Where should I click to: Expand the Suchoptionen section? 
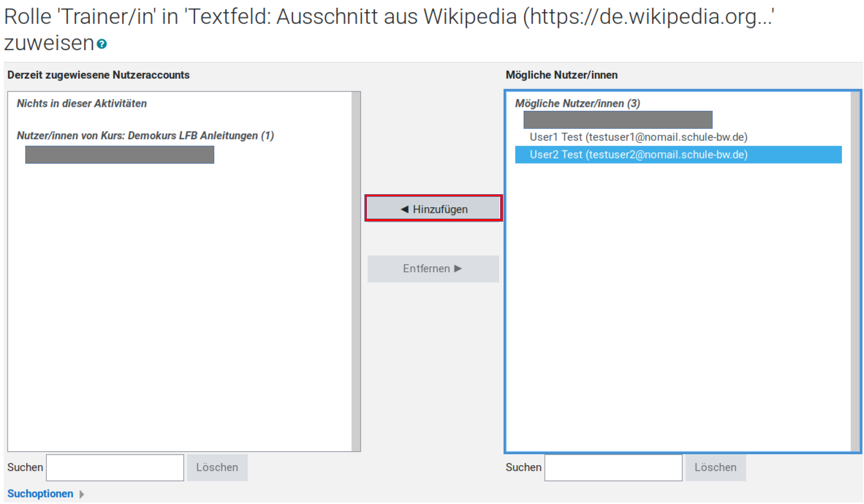tap(40, 494)
